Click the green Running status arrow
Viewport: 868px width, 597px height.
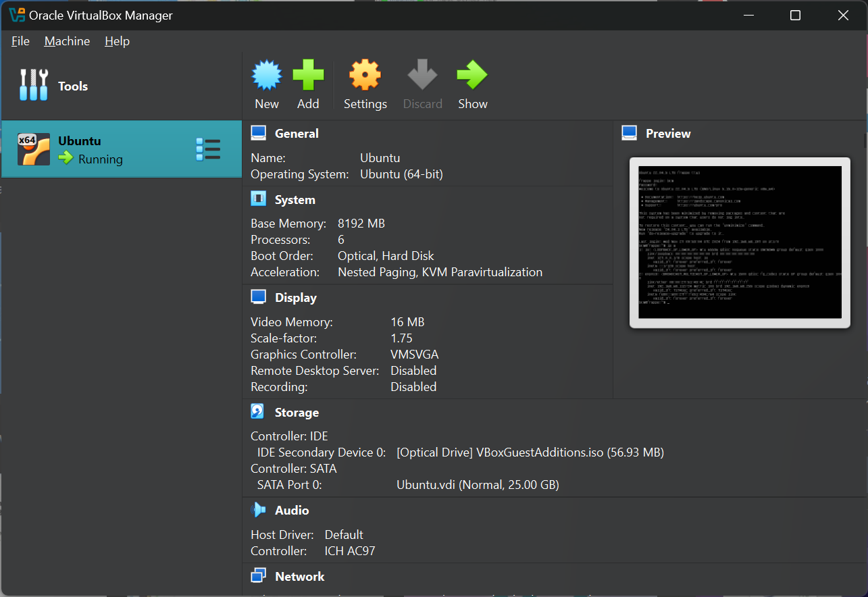pyautogui.click(x=66, y=159)
